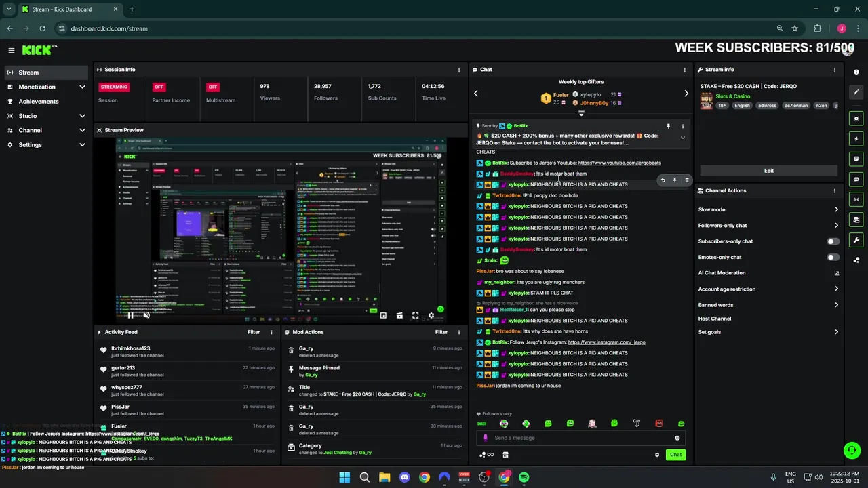Open Discord from the Windows taskbar
Viewport: 868px width, 488px height.
point(405,477)
